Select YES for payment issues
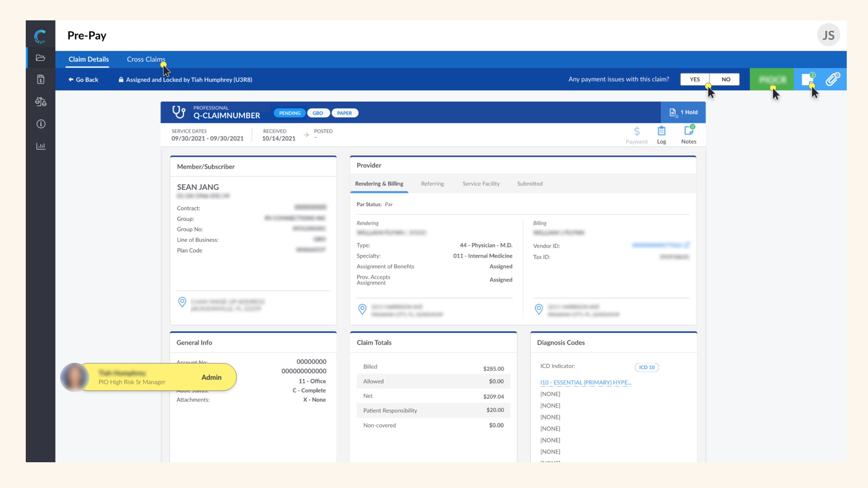The image size is (868, 488). [694, 80]
